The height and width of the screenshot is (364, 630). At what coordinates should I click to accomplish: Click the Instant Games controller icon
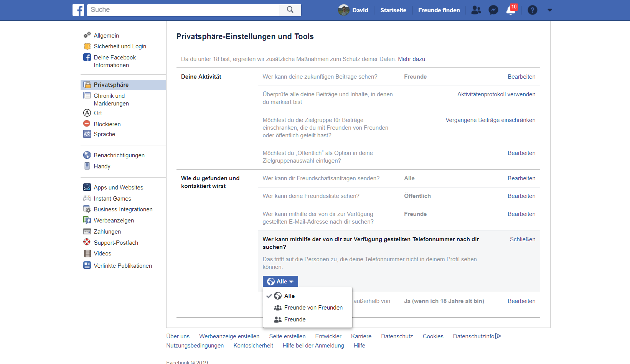[87, 198]
